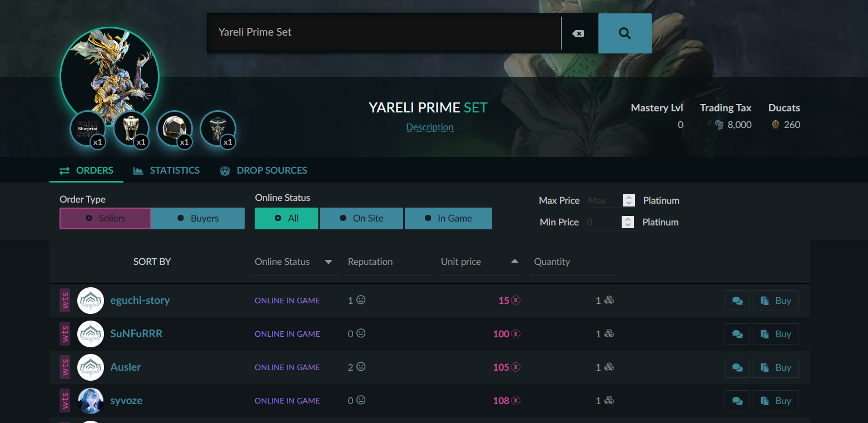868x423 pixels.
Task: Open SuNFuRRR's profile link
Action: 136,334
